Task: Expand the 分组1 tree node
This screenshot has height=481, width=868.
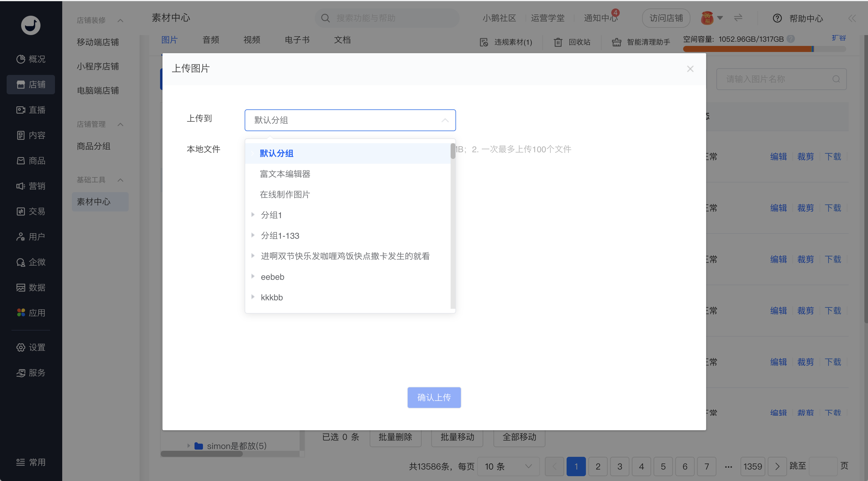Action: 253,215
